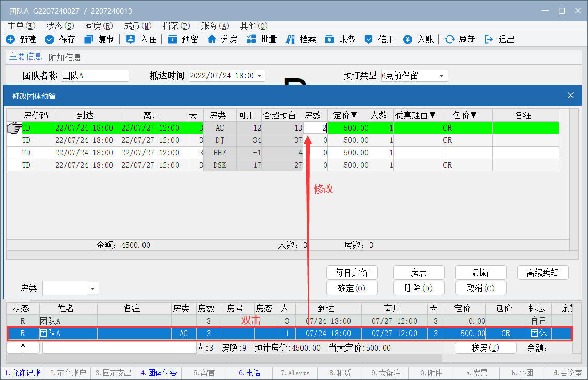Open the 8.租赁 bottom tab

(x=341, y=373)
